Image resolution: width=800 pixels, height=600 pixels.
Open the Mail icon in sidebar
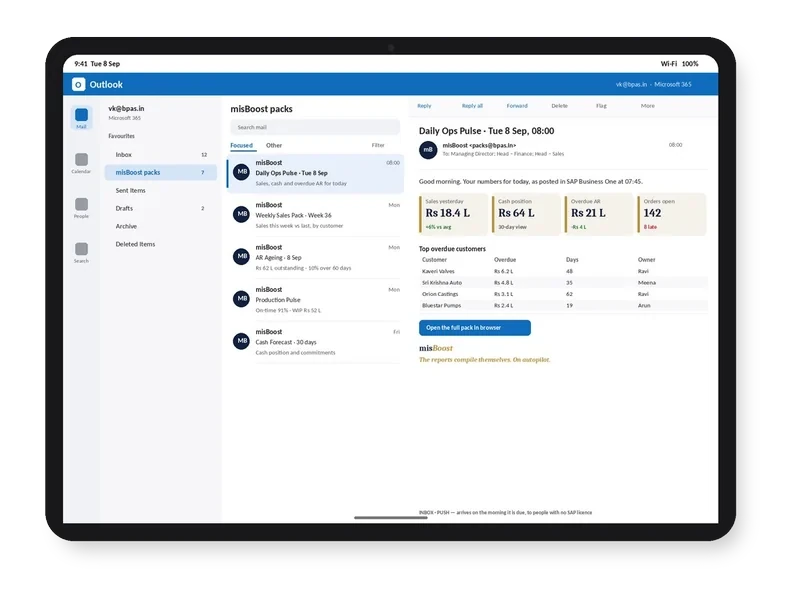[x=81, y=118]
